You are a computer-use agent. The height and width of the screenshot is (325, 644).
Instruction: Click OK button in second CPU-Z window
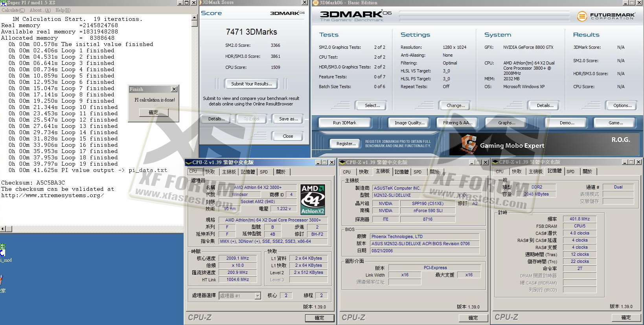[x=473, y=318]
